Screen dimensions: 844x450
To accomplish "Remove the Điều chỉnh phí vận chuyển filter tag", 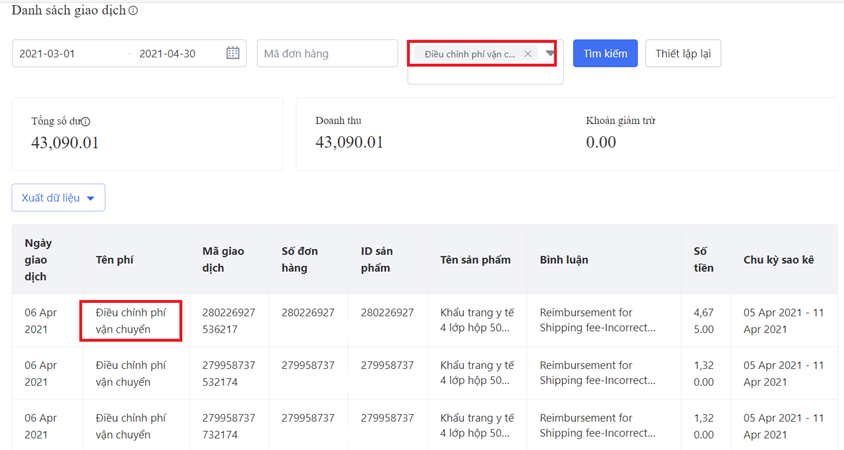I will click(x=528, y=54).
